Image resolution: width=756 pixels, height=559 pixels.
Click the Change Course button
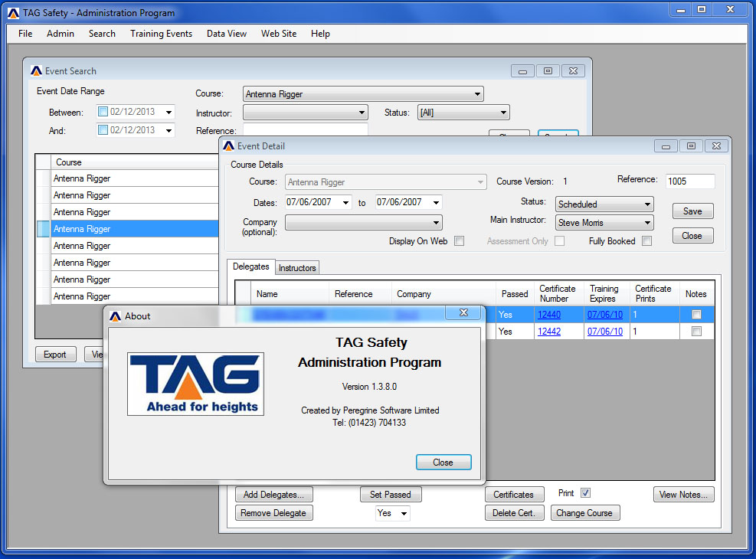[585, 513]
